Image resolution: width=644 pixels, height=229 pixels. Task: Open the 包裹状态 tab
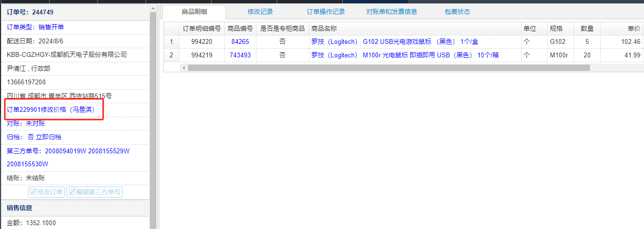coord(457,12)
